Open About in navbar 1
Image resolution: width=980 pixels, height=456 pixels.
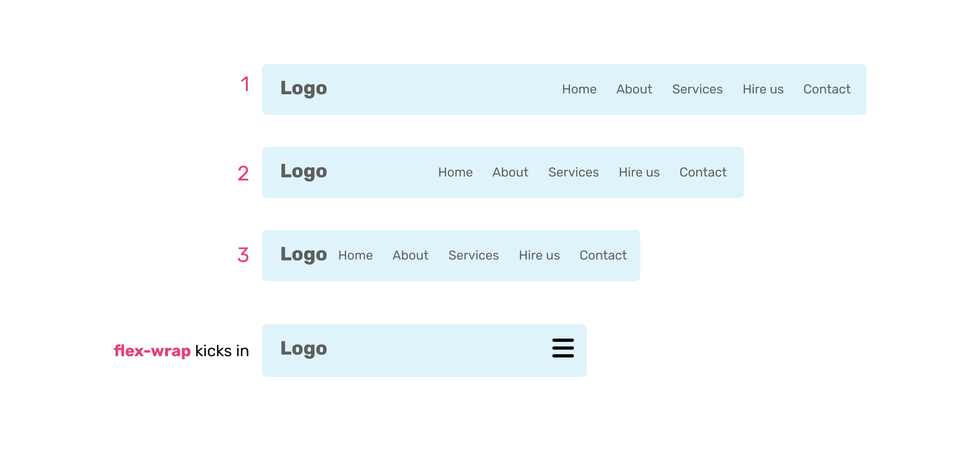(x=634, y=89)
